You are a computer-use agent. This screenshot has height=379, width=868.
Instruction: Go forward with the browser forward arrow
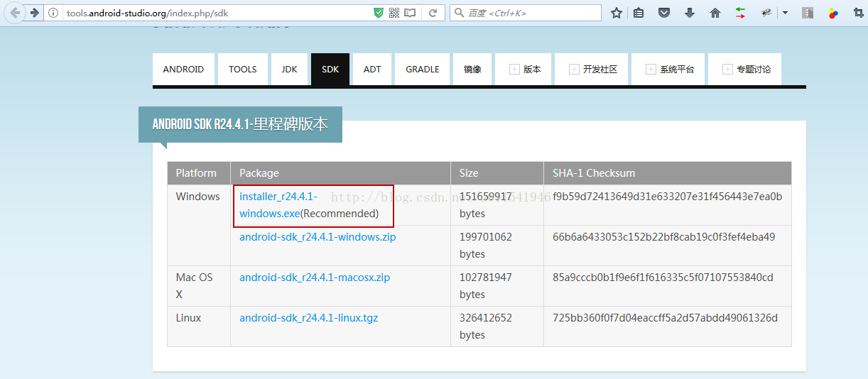33,13
